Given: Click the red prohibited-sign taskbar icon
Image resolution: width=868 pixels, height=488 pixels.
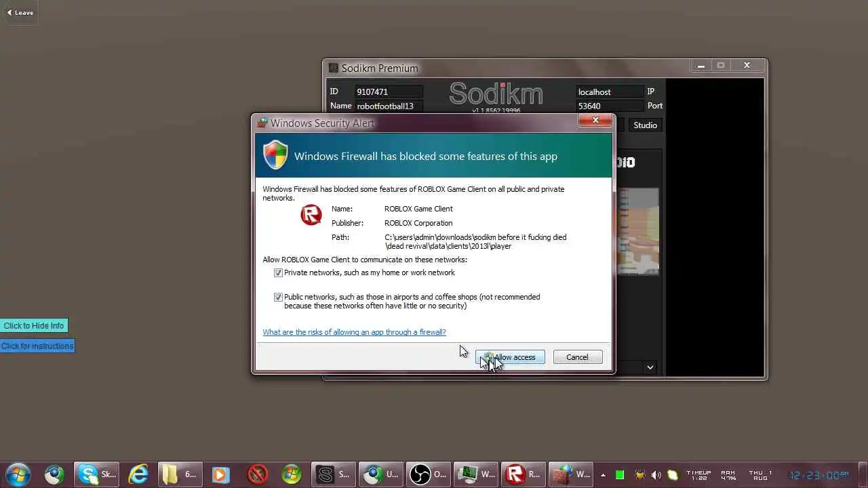Looking at the screenshot, I should (x=258, y=474).
